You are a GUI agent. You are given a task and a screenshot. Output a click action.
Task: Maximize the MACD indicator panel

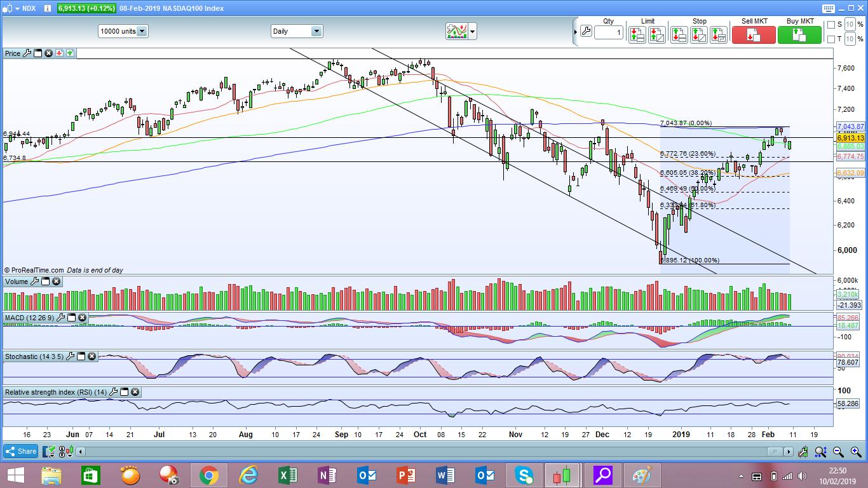point(72,317)
